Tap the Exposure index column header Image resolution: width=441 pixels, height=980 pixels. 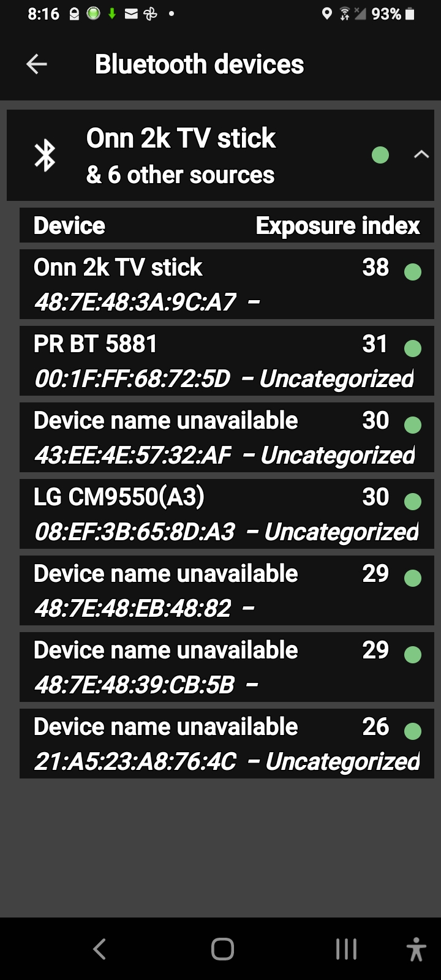337,226
